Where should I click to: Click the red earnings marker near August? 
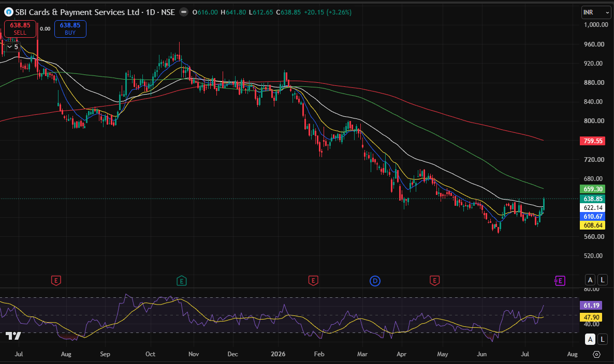click(56, 280)
